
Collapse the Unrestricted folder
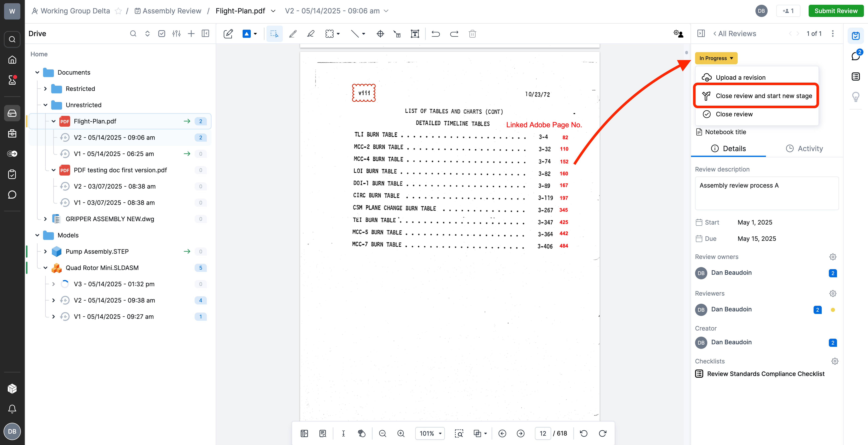click(x=45, y=105)
